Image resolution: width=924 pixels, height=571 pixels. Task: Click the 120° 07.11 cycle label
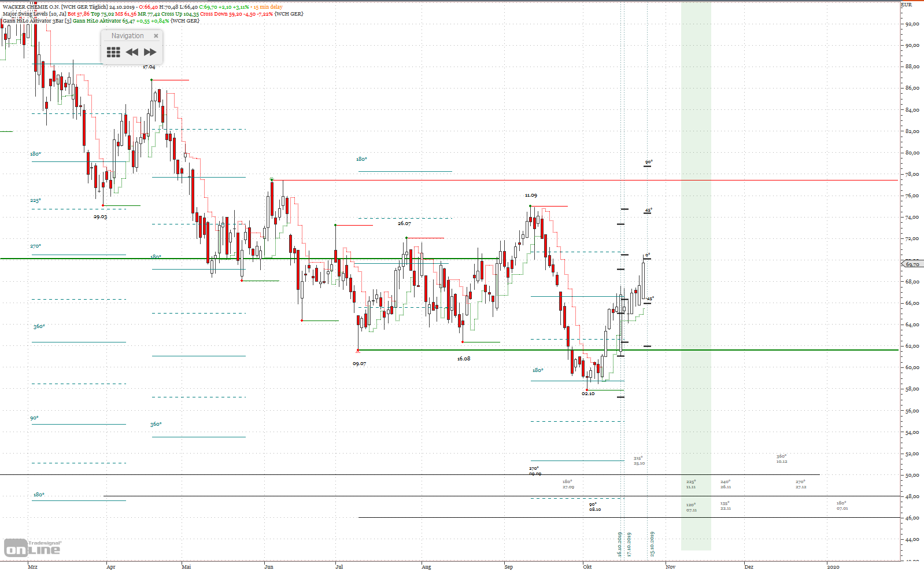(x=691, y=507)
